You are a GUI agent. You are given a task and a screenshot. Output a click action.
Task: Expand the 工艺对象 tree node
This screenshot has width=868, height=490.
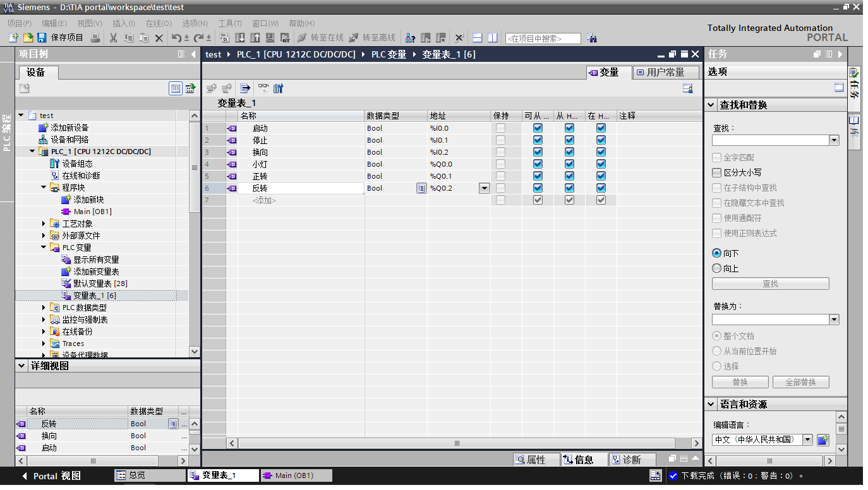[44, 224]
